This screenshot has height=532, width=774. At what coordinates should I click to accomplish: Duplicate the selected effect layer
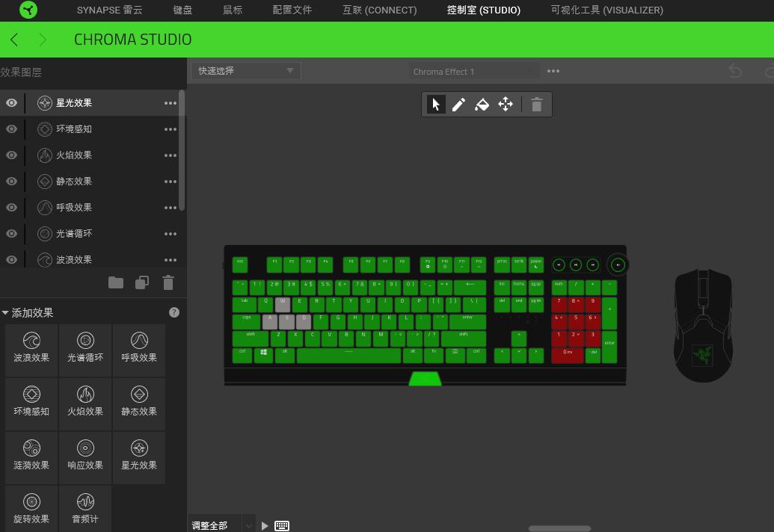point(142,282)
